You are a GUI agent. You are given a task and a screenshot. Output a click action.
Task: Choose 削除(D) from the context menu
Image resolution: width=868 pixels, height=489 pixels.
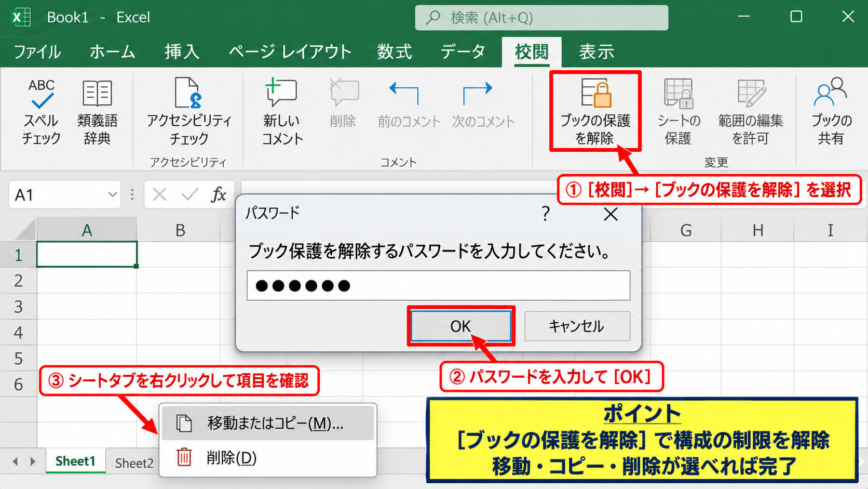coord(268,458)
